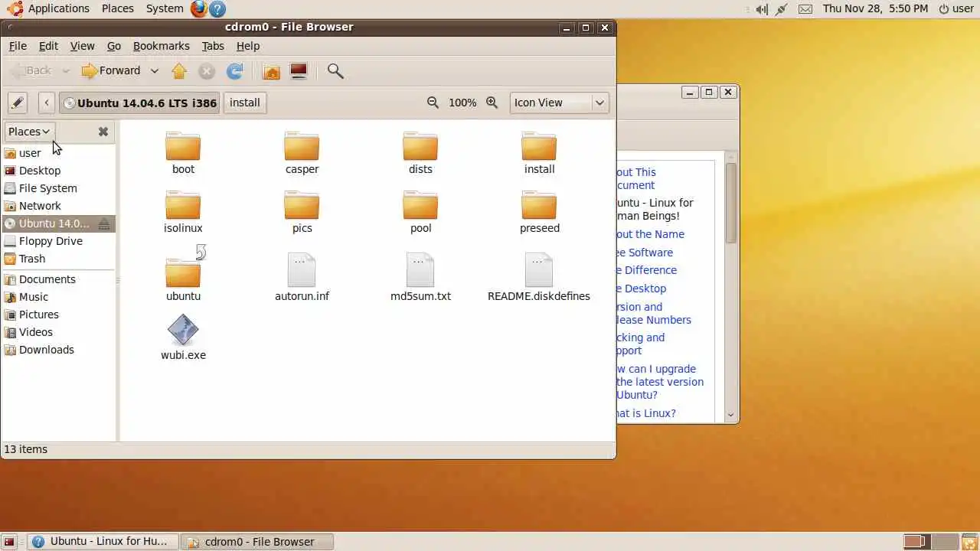Zoom in with the plus magnifier
Image resolution: width=980 pixels, height=551 pixels.
point(492,103)
